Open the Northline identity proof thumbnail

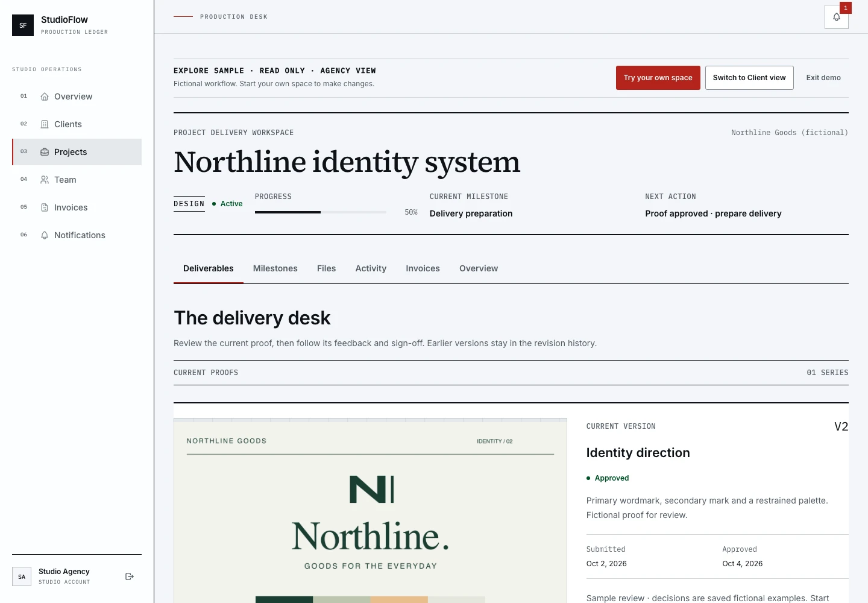370,511
